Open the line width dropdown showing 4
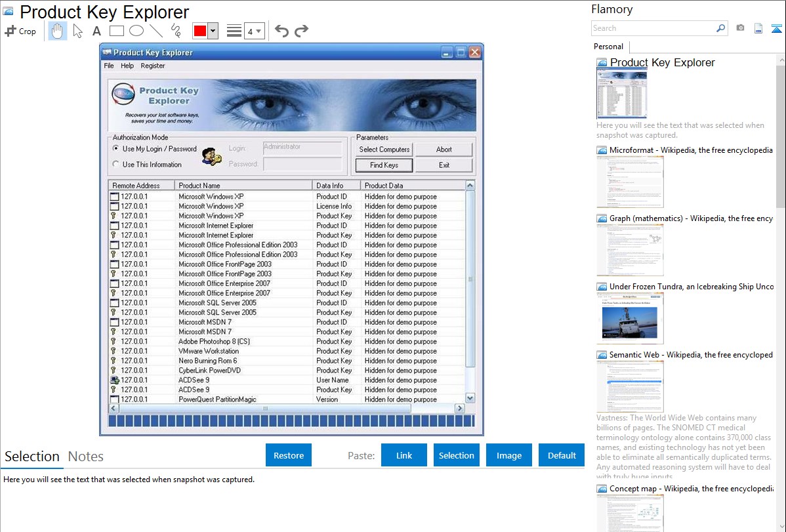The width and height of the screenshot is (786, 532). 254,31
